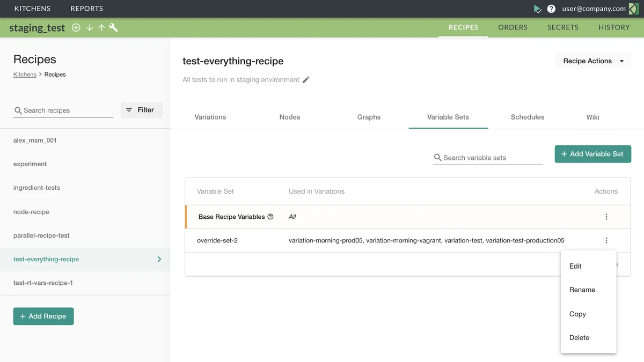Click the Add Variable Set button
This screenshot has width=644, height=362.
pos(592,154)
